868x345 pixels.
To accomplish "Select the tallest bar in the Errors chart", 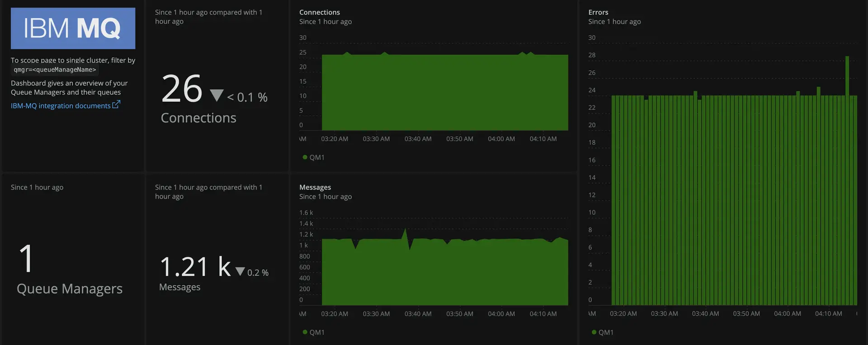I will pos(847,181).
